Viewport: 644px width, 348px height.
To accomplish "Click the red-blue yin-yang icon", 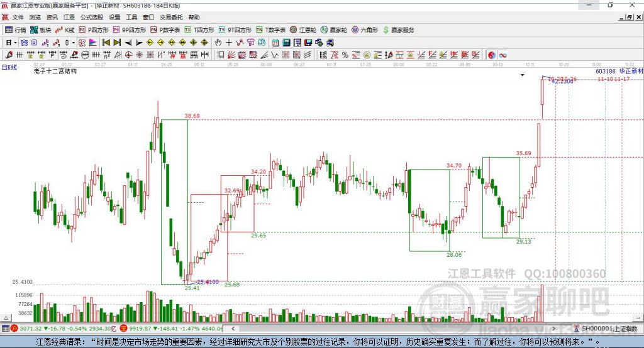I will click(x=492, y=55).
